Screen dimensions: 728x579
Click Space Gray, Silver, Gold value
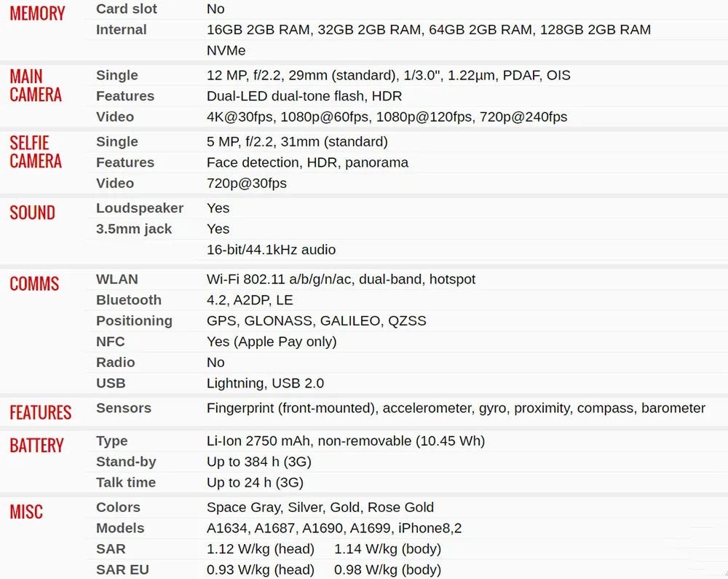pos(320,507)
